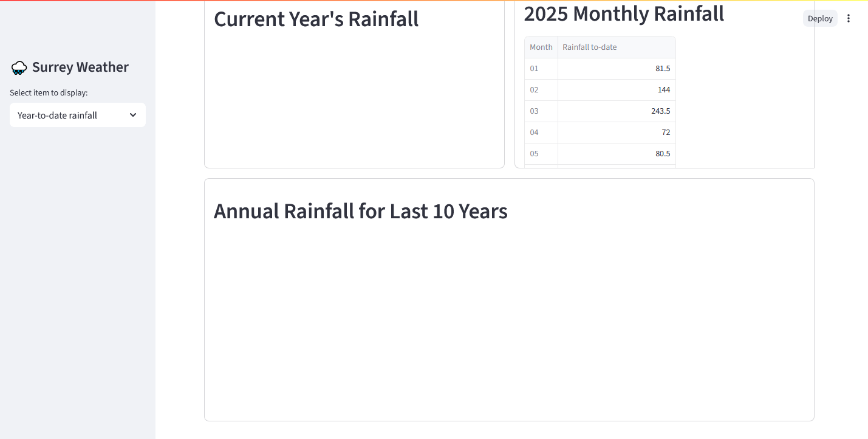Click the chevron on the display selector
Image resolution: width=868 pixels, height=439 pixels.
coord(133,115)
